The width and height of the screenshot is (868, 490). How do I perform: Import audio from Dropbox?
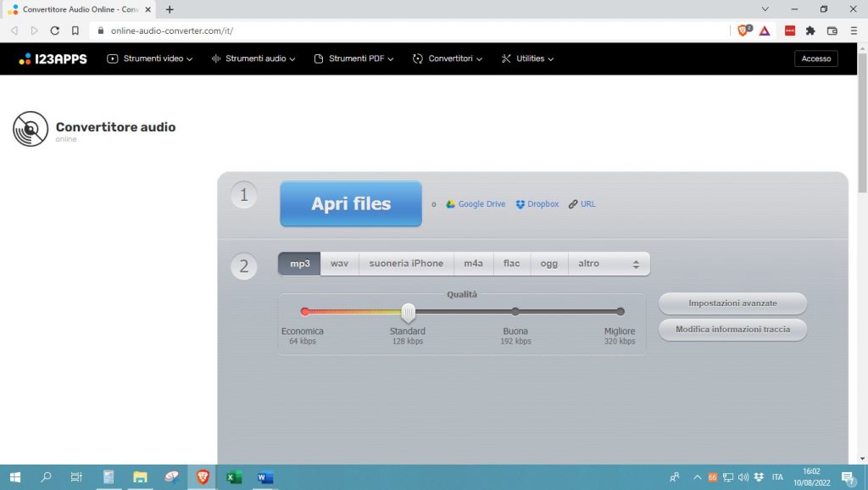536,203
